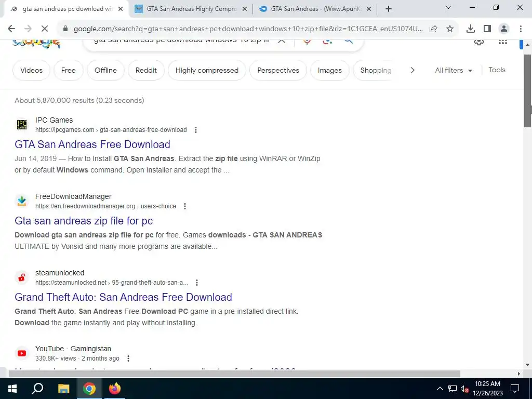Clear the Google search box text
Screen dimensions: 532x399
282,41
